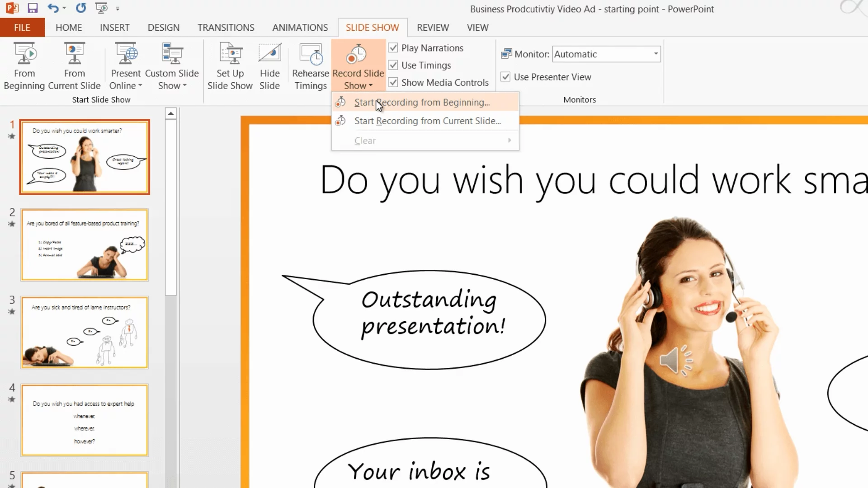Click the Rehearse Timings icon
This screenshot has width=868, height=488.
pyautogui.click(x=311, y=54)
